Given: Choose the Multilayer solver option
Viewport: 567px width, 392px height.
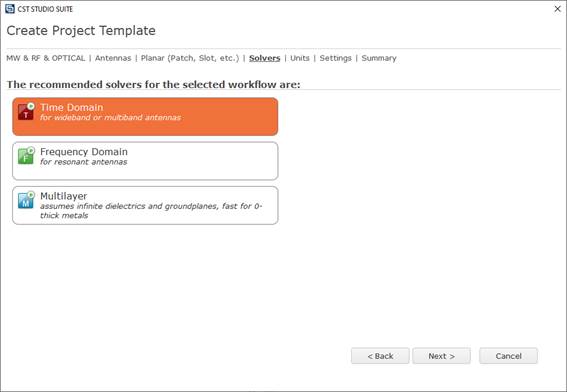Looking at the screenshot, I should 145,205.
